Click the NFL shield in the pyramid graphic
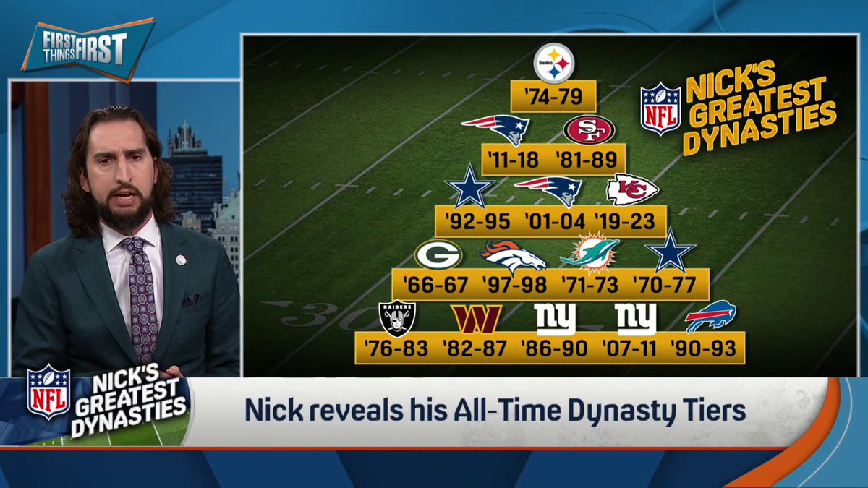868x488 pixels. pos(660,108)
